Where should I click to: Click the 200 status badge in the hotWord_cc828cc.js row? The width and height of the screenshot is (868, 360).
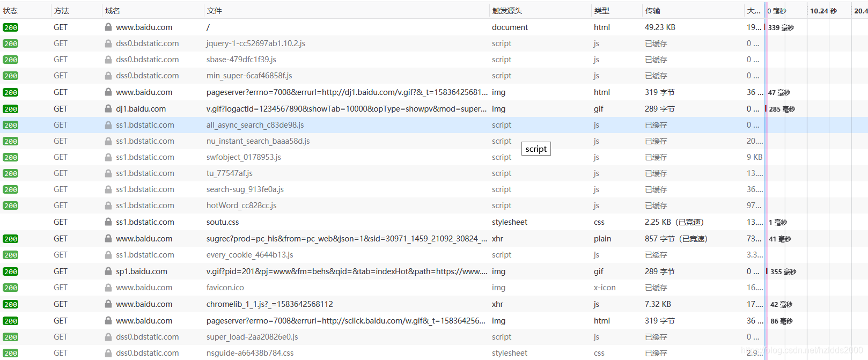click(11, 205)
